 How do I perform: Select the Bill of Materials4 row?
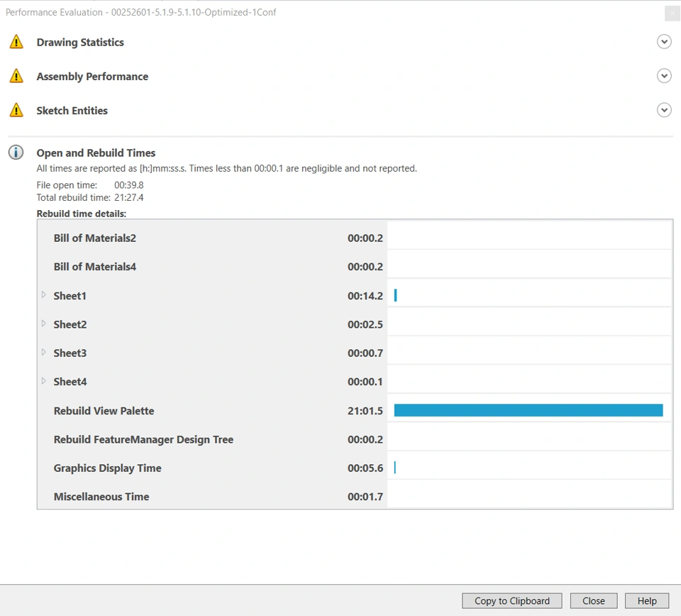[95, 267]
